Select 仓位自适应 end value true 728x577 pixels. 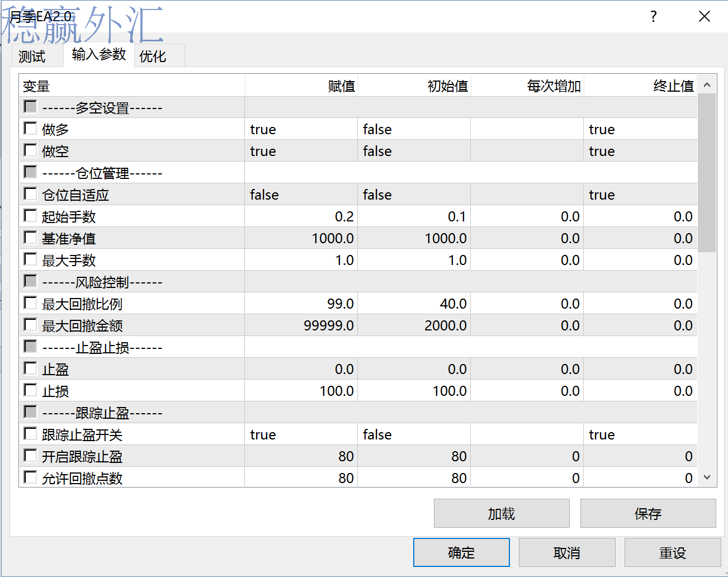tap(640, 195)
